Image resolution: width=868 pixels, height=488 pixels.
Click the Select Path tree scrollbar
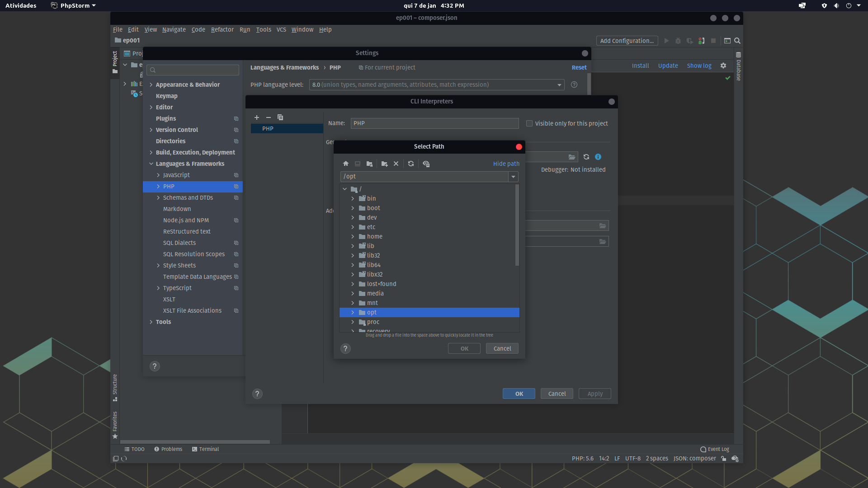tap(517, 225)
